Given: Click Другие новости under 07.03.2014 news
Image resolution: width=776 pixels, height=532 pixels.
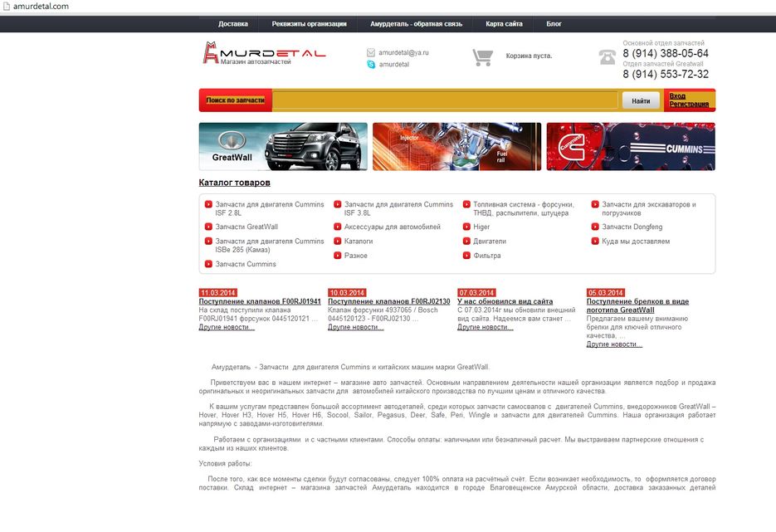Looking at the screenshot, I should coord(486,327).
